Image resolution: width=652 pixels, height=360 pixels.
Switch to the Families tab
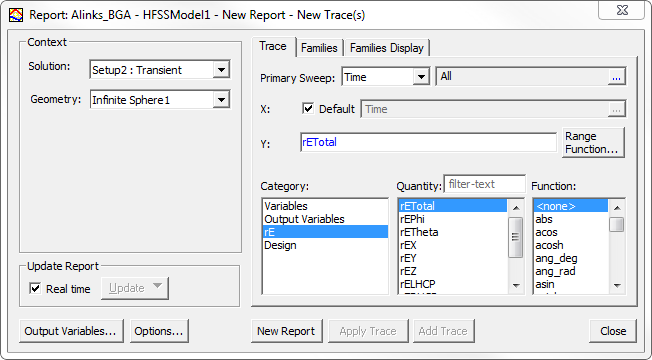point(319,48)
